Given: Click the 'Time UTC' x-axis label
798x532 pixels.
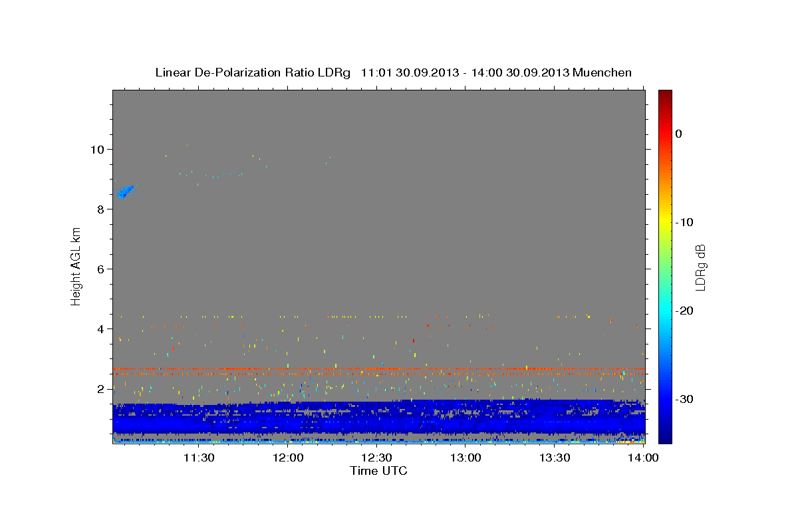Looking at the screenshot, I should [x=378, y=471].
